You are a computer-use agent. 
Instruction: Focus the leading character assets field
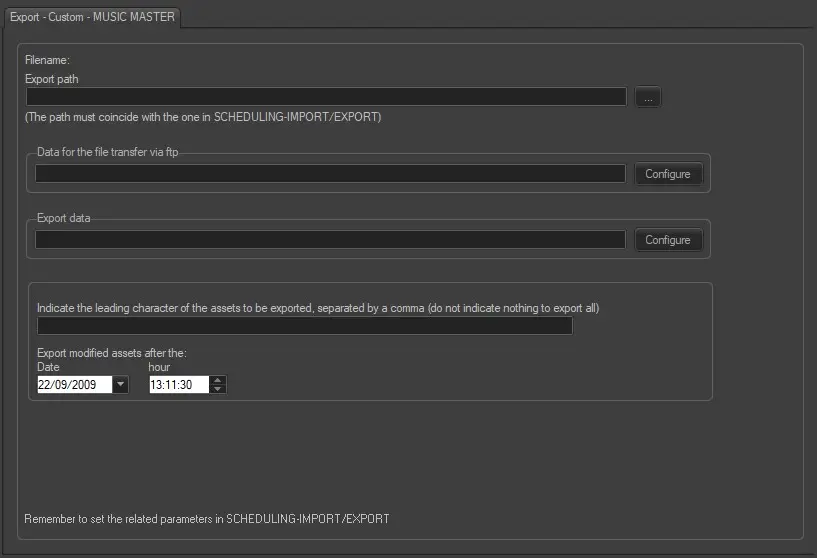pos(304,326)
